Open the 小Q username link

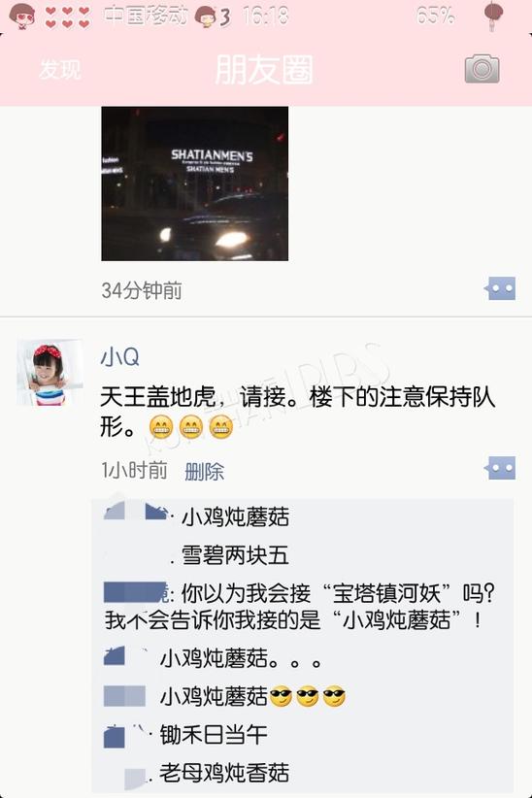[119, 356]
